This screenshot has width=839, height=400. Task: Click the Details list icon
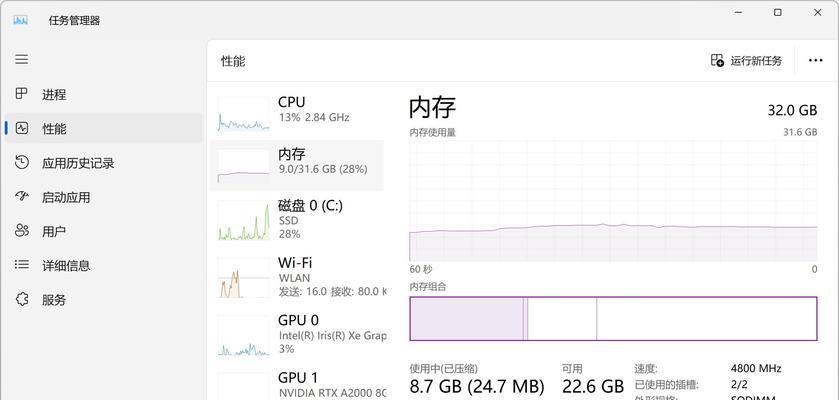pos(21,265)
